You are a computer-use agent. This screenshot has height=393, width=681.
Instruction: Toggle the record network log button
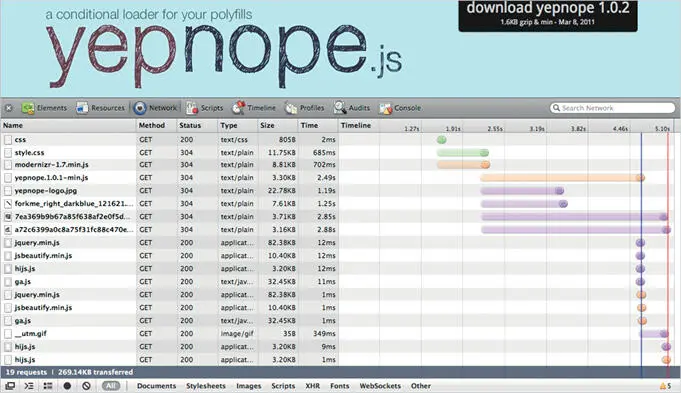coord(67,386)
